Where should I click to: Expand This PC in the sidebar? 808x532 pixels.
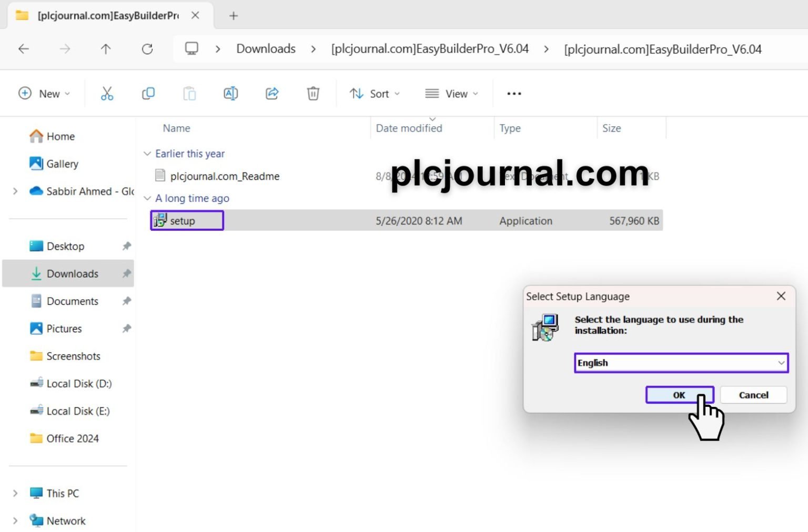(14, 493)
